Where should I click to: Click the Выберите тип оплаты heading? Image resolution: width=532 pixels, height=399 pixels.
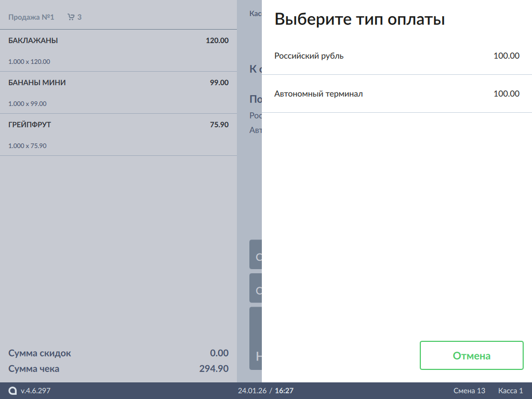(360, 20)
